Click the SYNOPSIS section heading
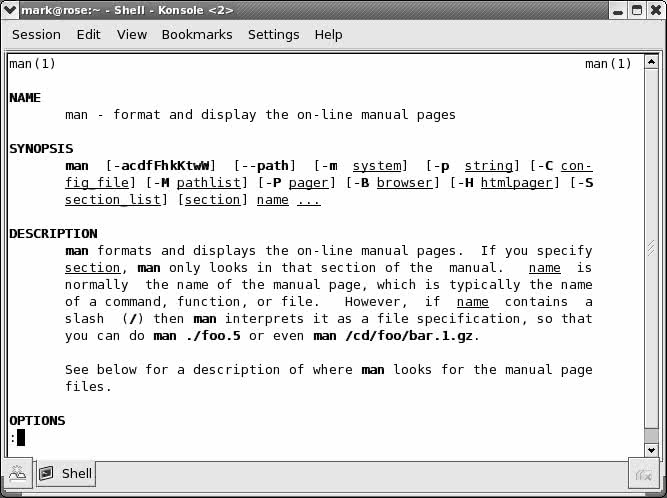This screenshot has width=667, height=498. pyautogui.click(x=41, y=149)
